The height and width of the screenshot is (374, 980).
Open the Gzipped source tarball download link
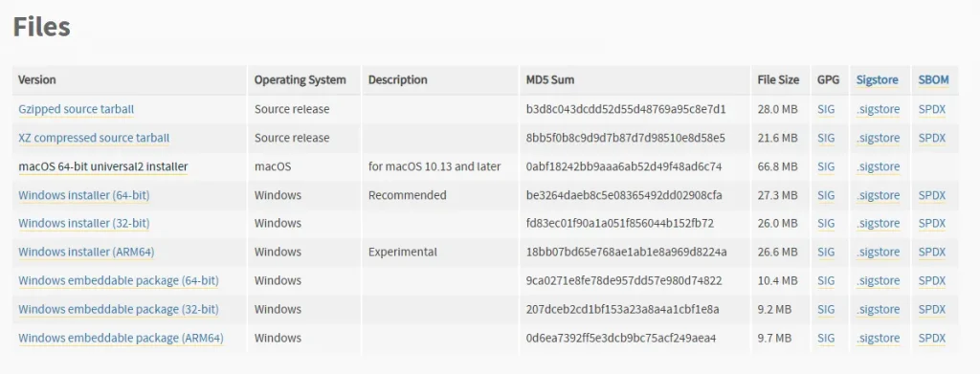[x=77, y=109]
